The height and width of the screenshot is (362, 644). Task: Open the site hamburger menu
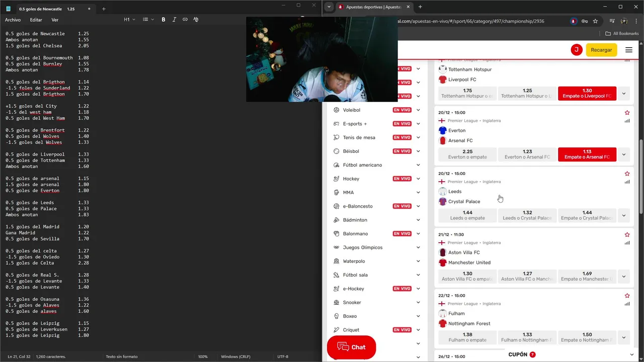[629, 50]
